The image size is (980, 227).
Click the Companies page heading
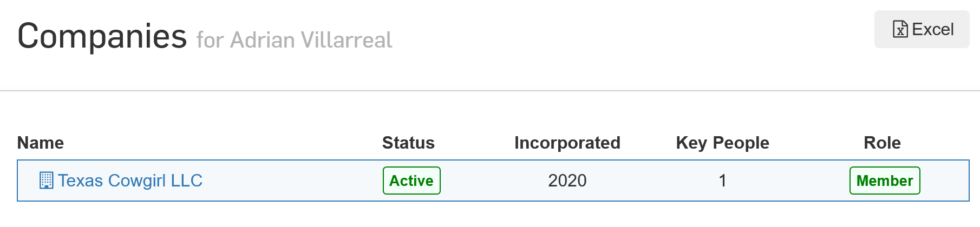[102, 36]
